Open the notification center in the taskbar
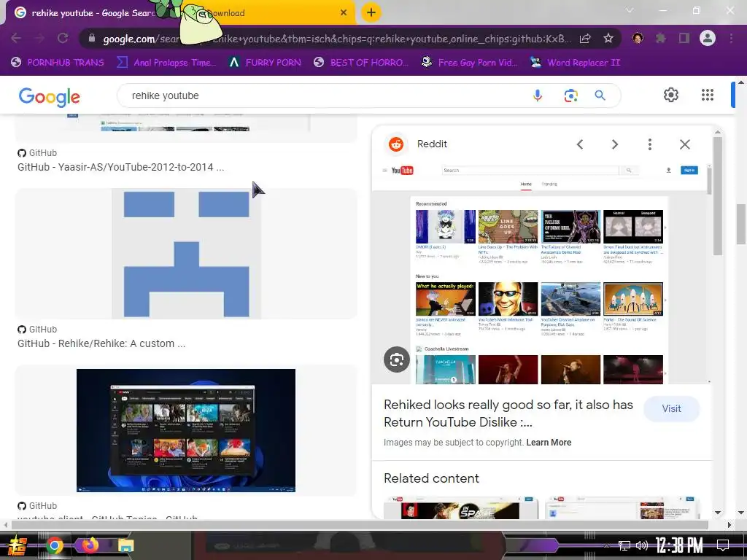The width and height of the screenshot is (747, 560). [x=723, y=545]
